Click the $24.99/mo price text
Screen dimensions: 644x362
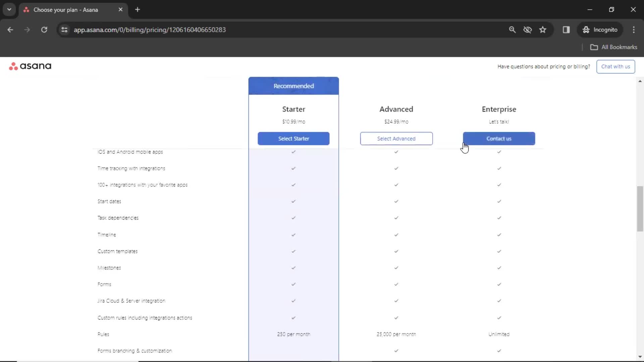pos(396,122)
